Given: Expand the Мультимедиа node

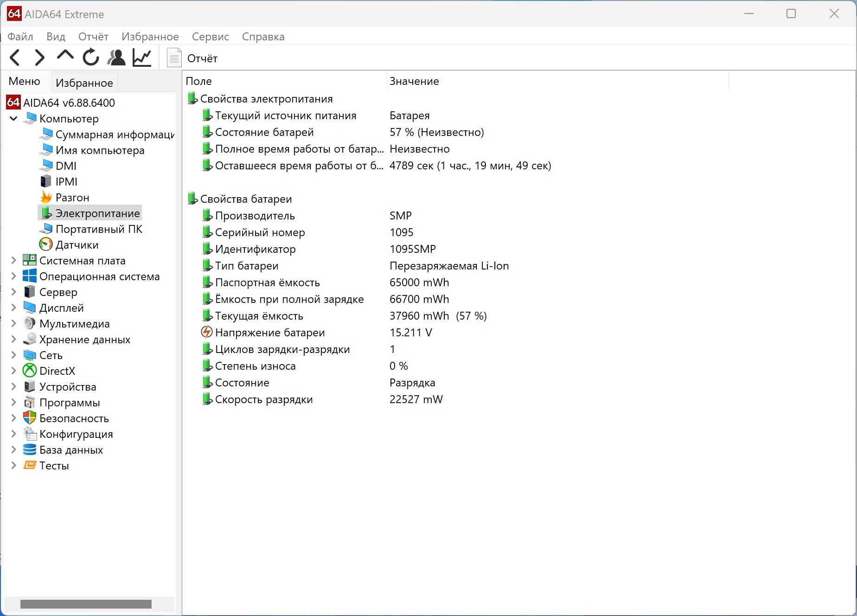Looking at the screenshot, I should point(13,323).
